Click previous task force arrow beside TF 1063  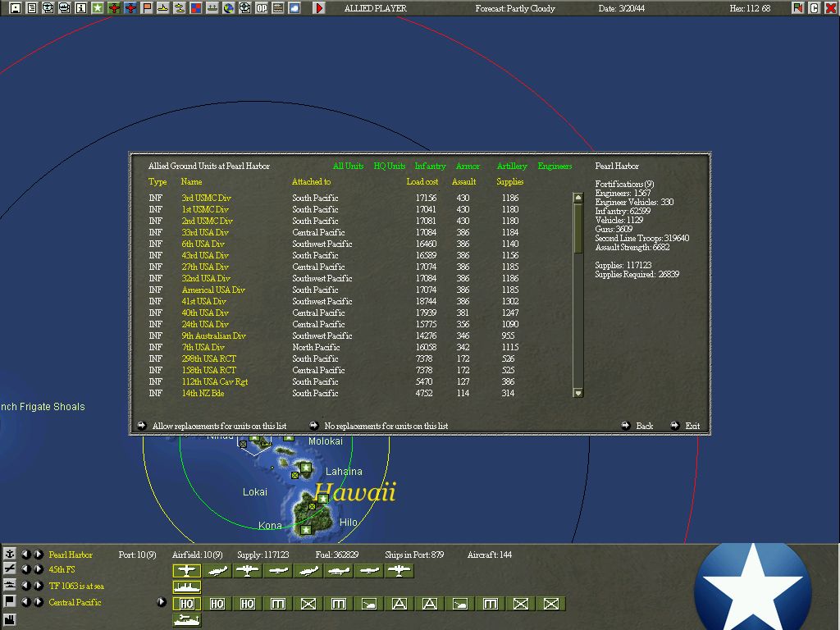25,585
